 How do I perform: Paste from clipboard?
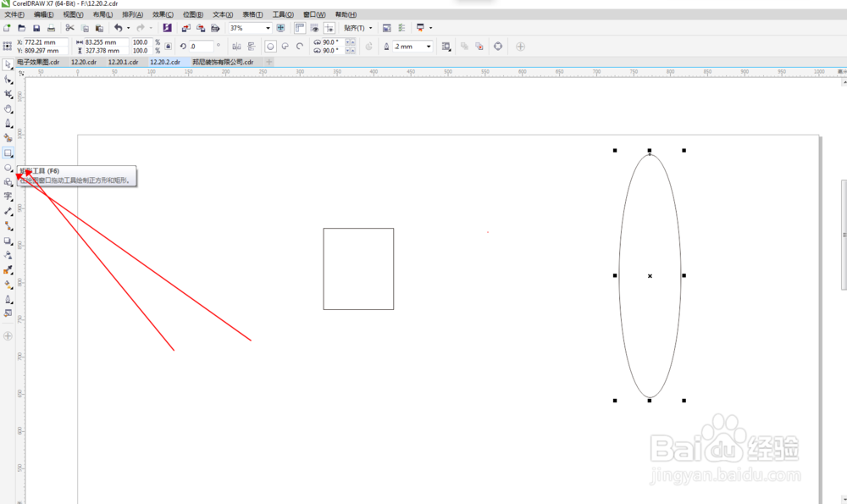coord(99,28)
